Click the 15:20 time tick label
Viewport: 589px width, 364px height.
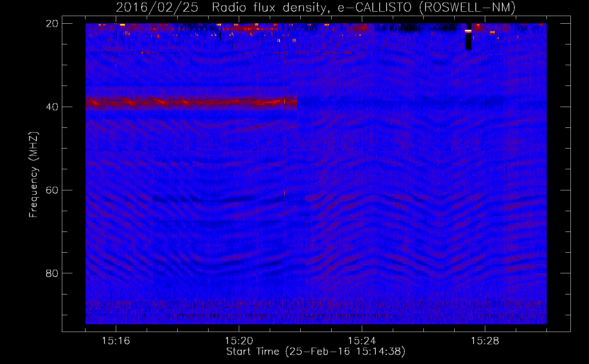(x=239, y=341)
